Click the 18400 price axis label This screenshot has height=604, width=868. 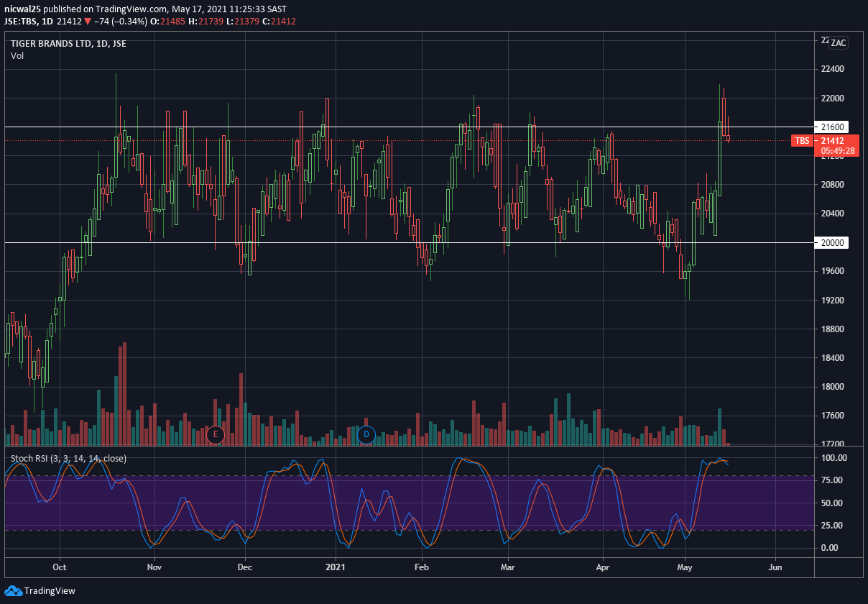(832, 358)
